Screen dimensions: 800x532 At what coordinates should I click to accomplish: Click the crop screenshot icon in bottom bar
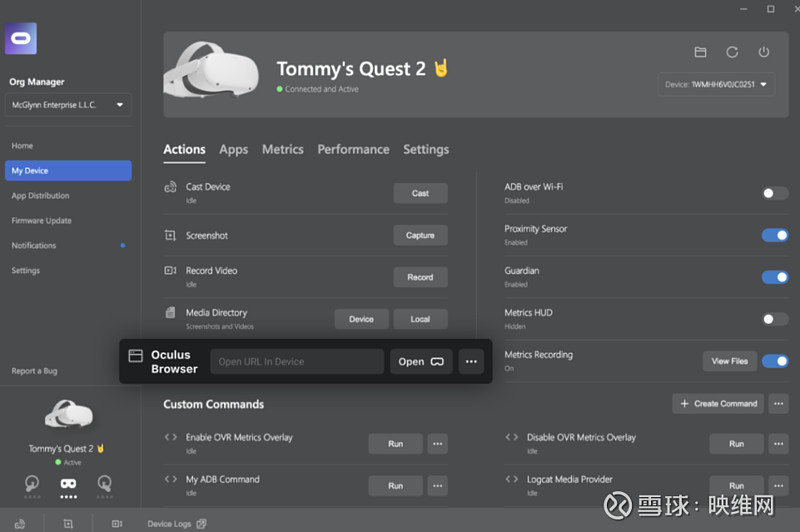(68, 523)
